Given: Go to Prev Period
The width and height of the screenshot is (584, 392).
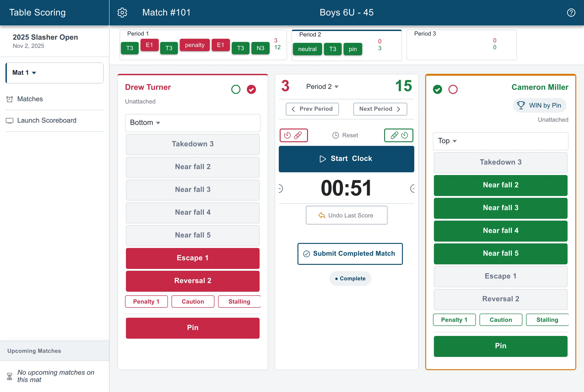Looking at the screenshot, I should [x=312, y=109].
